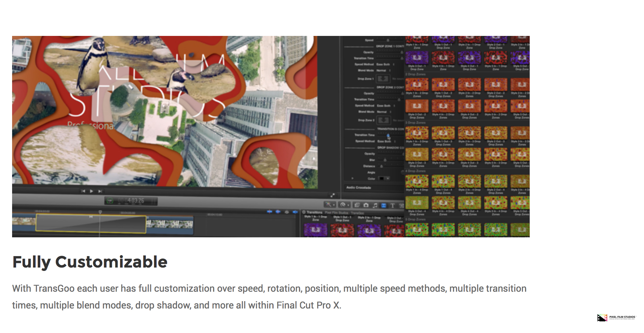This screenshot has height=333, width=644.
Task: Select Style 4 In - 3 Drop Zones thumbnail
Action: (443, 154)
